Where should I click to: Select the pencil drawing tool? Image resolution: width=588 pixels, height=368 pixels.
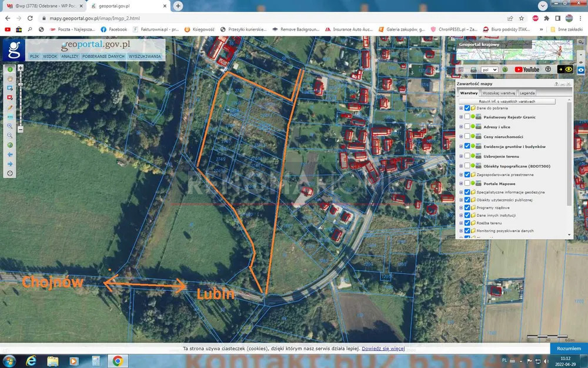pyautogui.click(x=10, y=108)
